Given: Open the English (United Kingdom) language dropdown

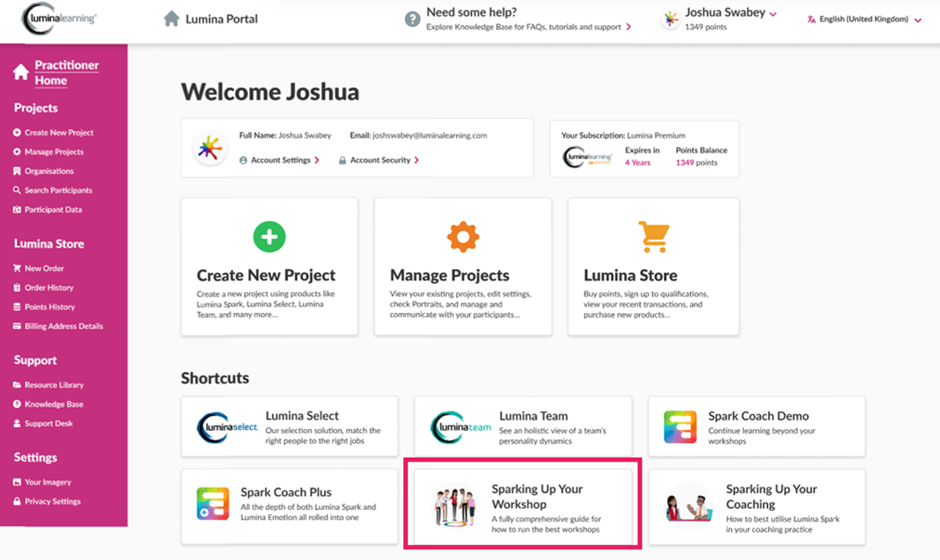Looking at the screenshot, I should pyautogui.click(x=864, y=20).
